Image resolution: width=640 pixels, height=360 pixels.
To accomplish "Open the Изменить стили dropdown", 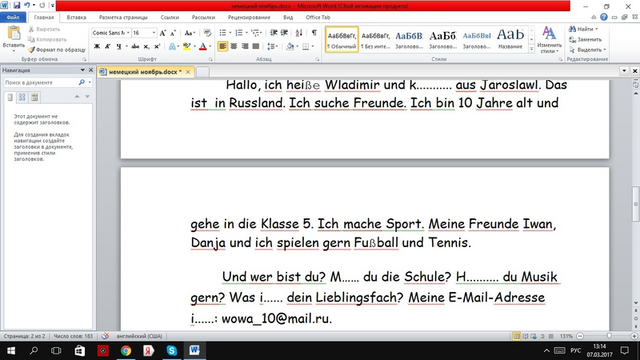I will (x=549, y=40).
